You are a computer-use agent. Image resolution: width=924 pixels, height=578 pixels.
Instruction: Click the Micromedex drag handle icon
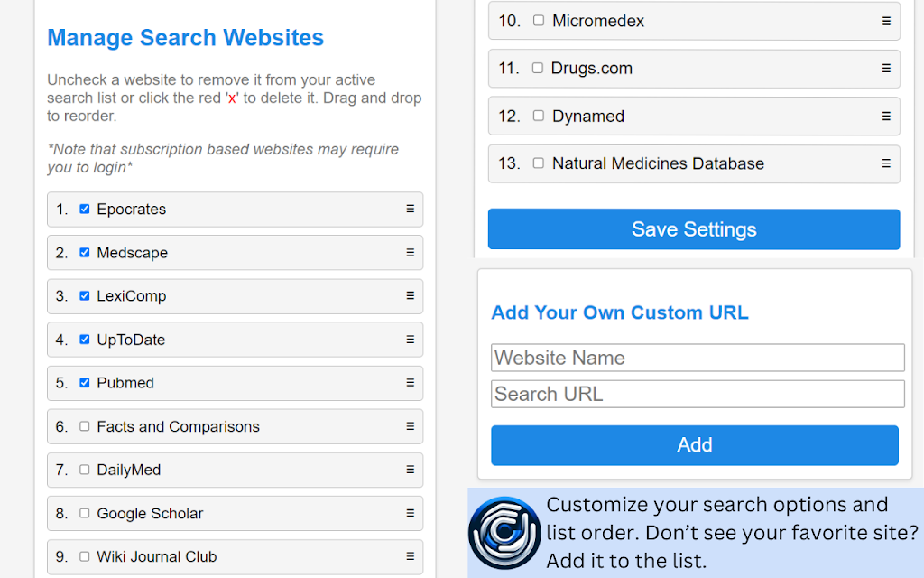[x=886, y=21]
